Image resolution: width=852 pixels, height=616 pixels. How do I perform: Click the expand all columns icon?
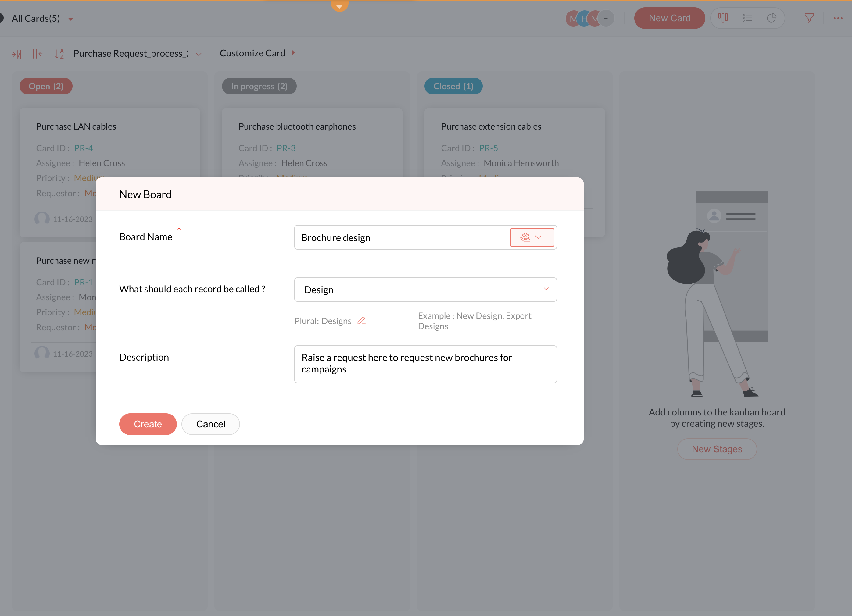pos(16,54)
